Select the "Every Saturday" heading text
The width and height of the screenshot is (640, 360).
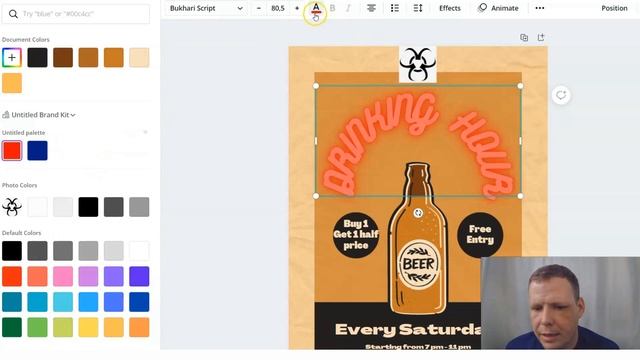(x=408, y=329)
